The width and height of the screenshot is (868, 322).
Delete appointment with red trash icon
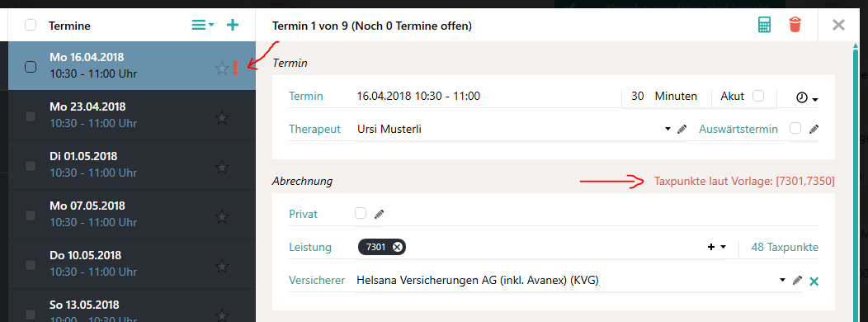[795, 25]
